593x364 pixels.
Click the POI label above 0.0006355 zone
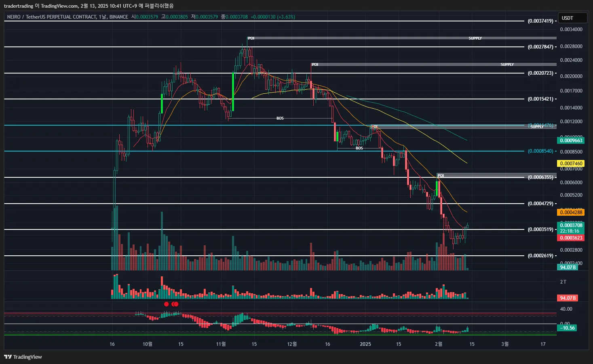pyautogui.click(x=441, y=176)
